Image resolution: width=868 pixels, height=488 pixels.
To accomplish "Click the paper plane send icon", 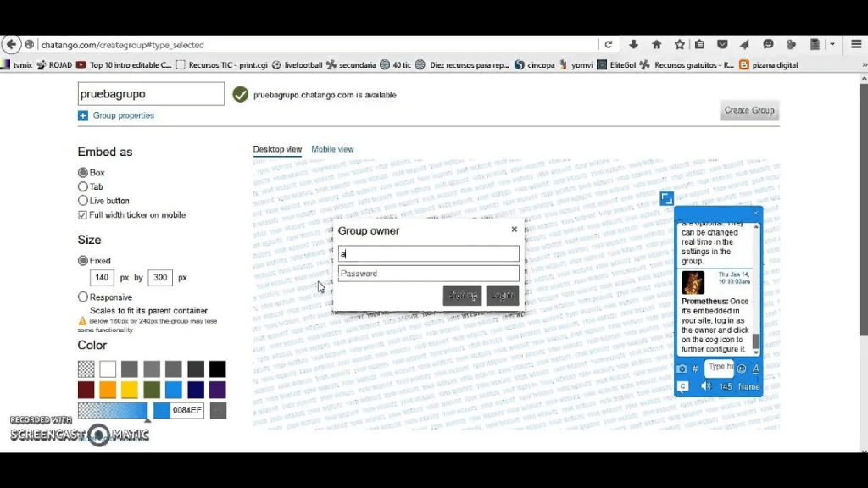I will point(744,45).
